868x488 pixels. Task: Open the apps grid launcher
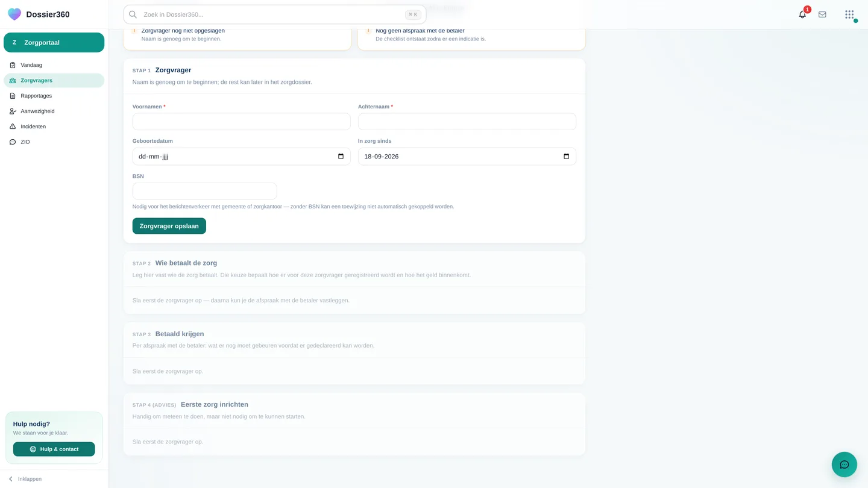[x=849, y=14]
